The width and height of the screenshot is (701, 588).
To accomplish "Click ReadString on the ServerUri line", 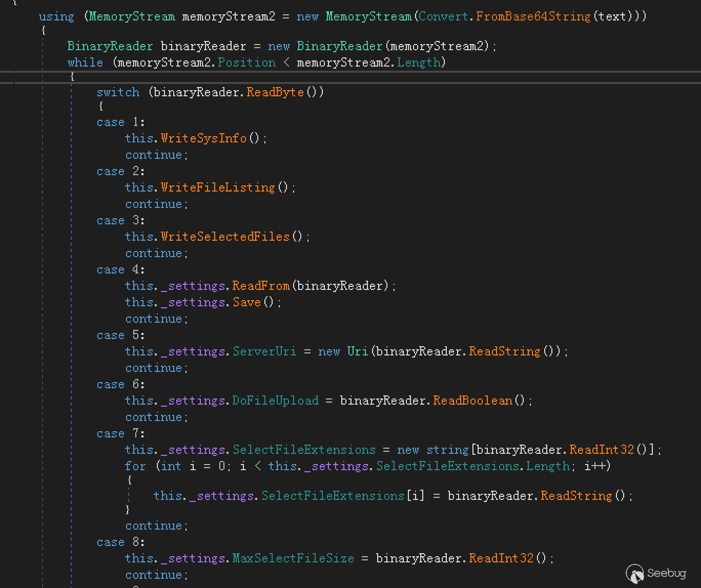I will pos(505,351).
